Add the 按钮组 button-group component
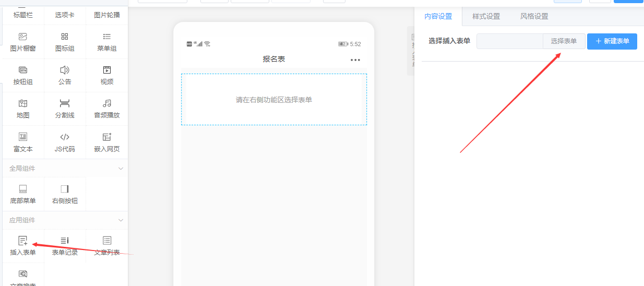 (x=23, y=75)
